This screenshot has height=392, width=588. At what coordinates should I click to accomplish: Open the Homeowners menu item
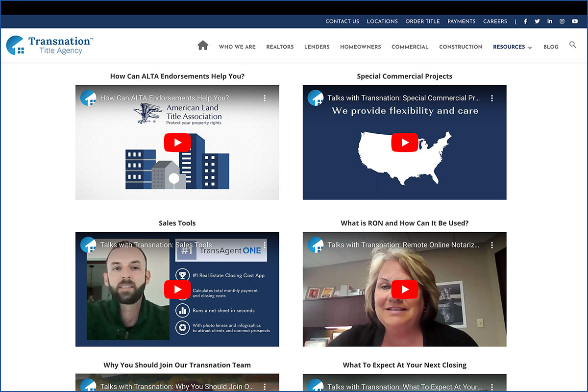360,47
